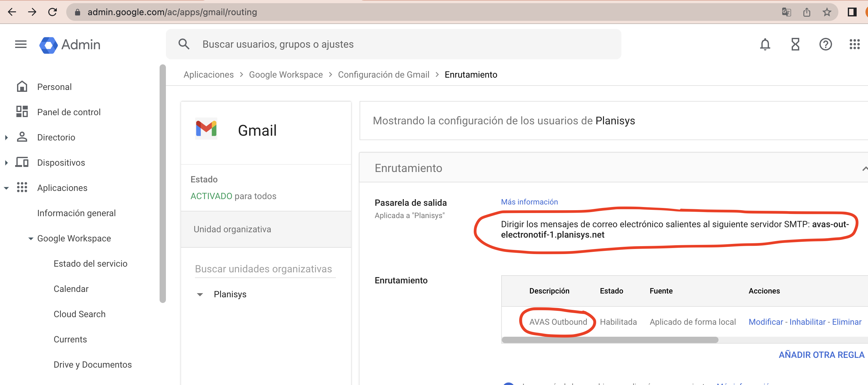
Task: Click Modificar for AVAS Outbound rule
Action: [765, 322]
